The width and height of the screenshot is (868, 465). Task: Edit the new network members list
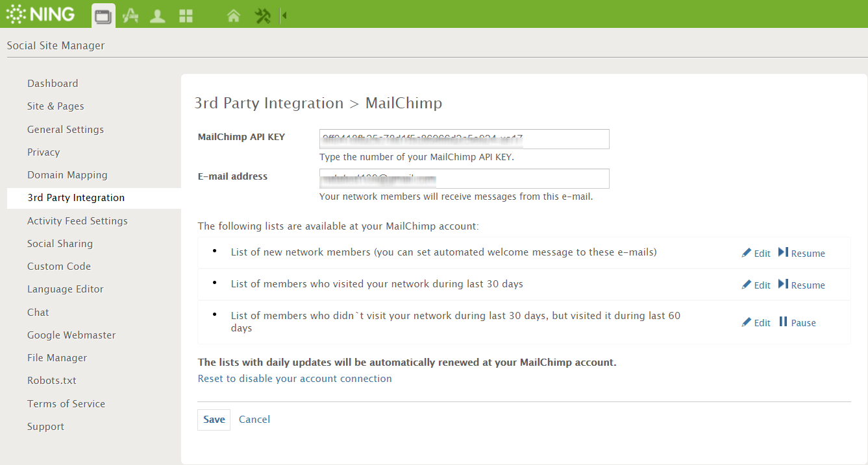pyautogui.click(x=756, y=253)
